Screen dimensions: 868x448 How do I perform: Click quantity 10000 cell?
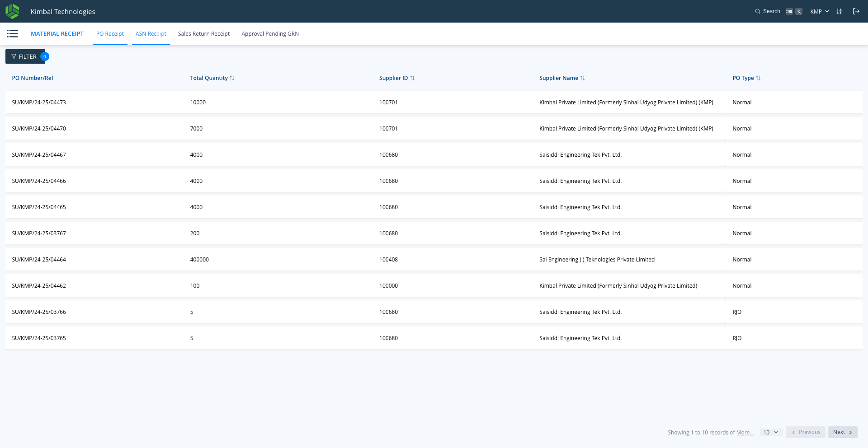tap(198, 103)
